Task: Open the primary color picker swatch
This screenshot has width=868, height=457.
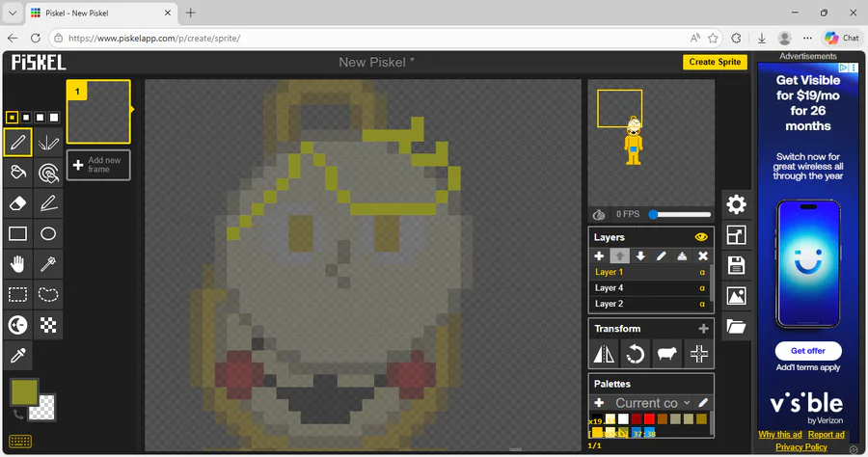Action: [24, 391]
